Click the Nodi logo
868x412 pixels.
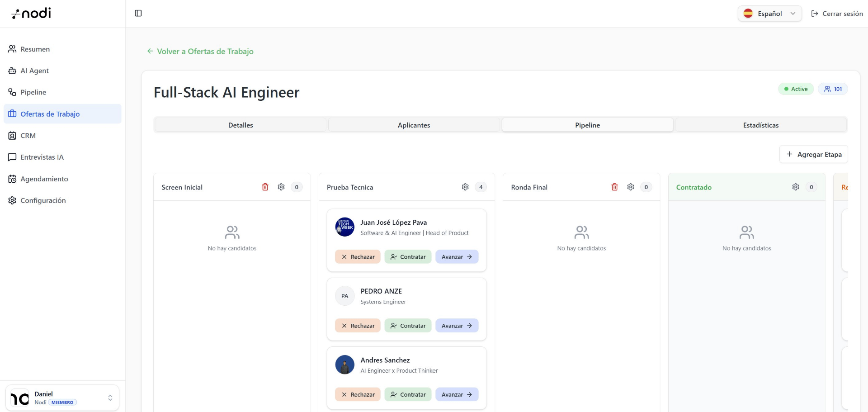click(31, 14)
